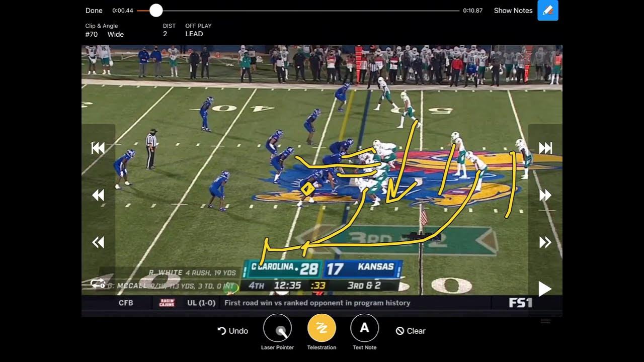Tap the football video frame
The height and width of the screenshot is (362, 644).
coord(322,180)
